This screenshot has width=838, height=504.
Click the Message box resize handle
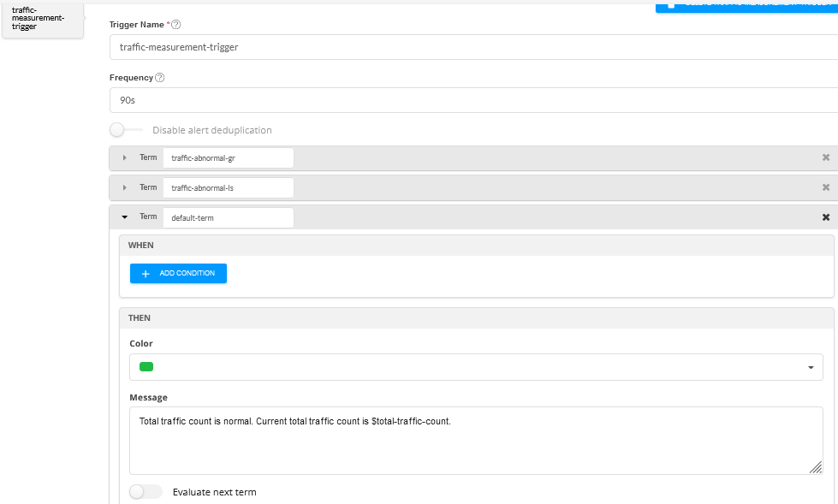pos(816,467)
